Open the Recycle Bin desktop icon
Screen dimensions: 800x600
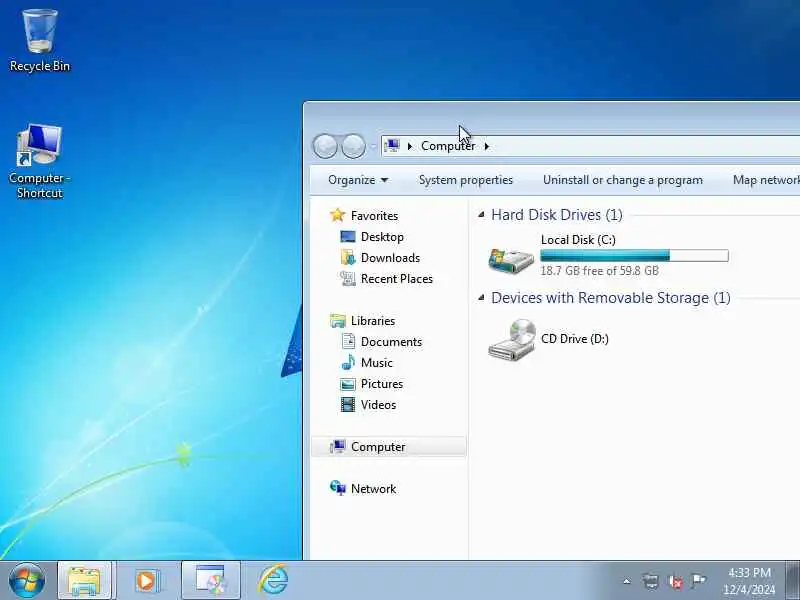(x=40, y=40)
